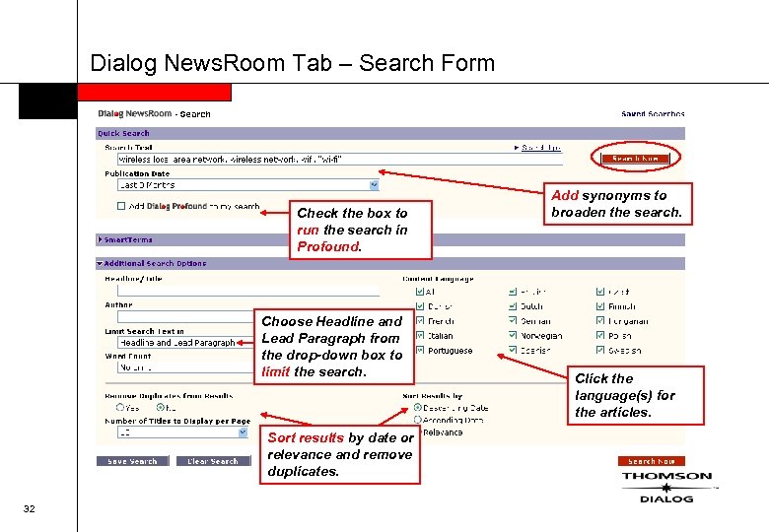Toggle the All languages checkbox

tap(420, 292)
